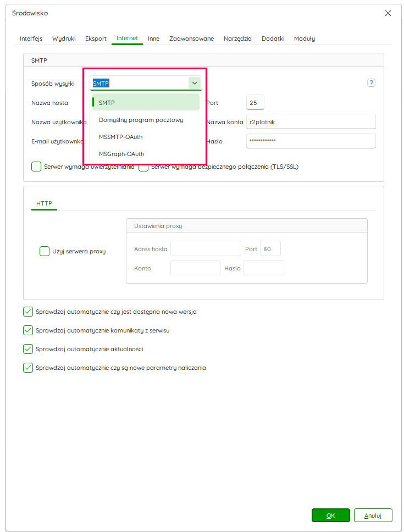The height and width of the screenshot is (532, 404).
Task: Close the Środowisko dialog window
Action: (388, 13)
